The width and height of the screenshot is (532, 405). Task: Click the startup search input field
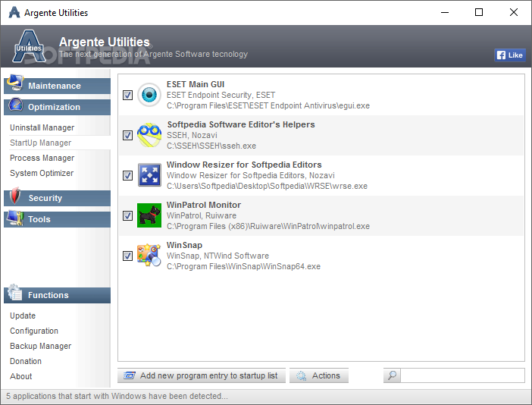click(x=462, y=375)
